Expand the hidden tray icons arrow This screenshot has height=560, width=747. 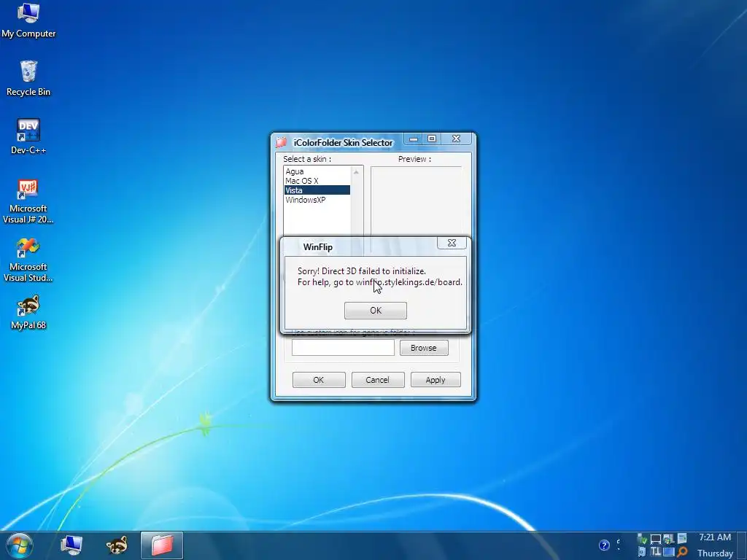[x=619, y=545]
